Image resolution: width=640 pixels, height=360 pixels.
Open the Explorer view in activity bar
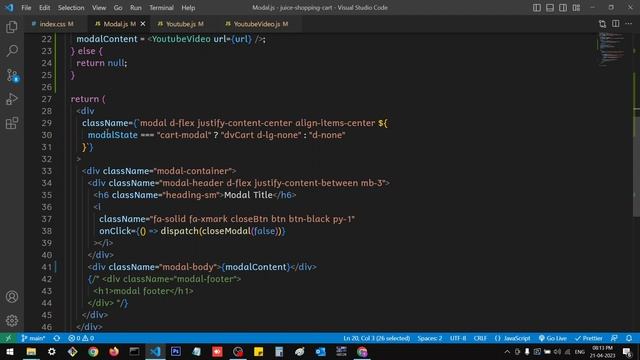12,27
